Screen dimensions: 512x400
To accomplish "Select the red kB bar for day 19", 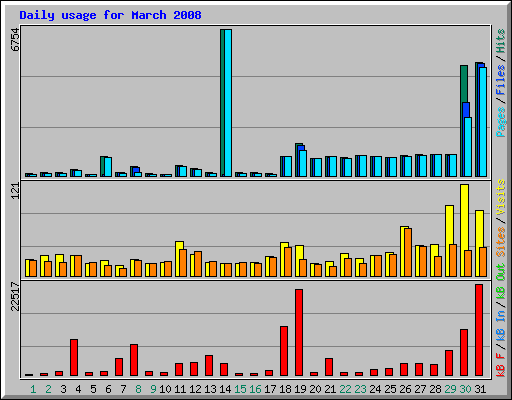I will coord(299,332).
